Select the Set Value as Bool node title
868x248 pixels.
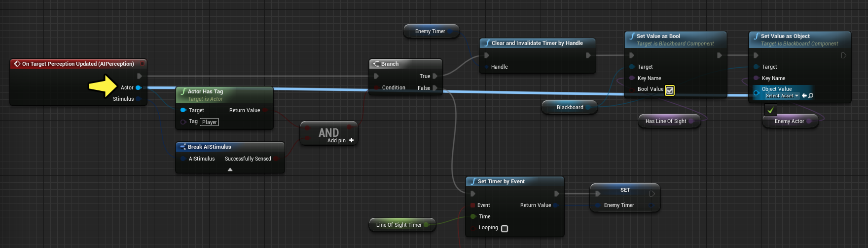click(658, 36)
